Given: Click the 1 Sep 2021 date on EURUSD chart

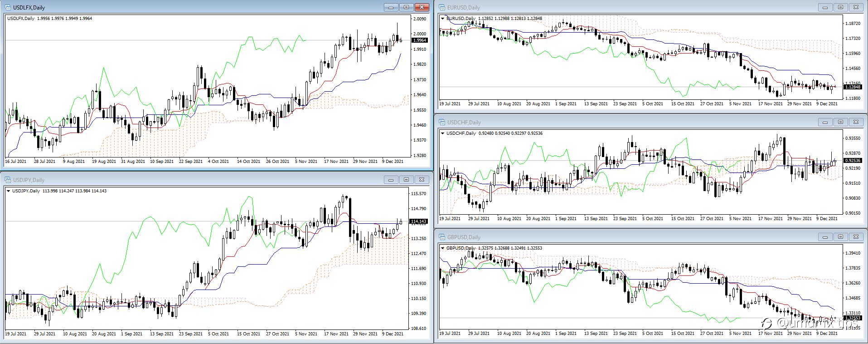Looking at the screenshot, I should click(x=566, y=103).
